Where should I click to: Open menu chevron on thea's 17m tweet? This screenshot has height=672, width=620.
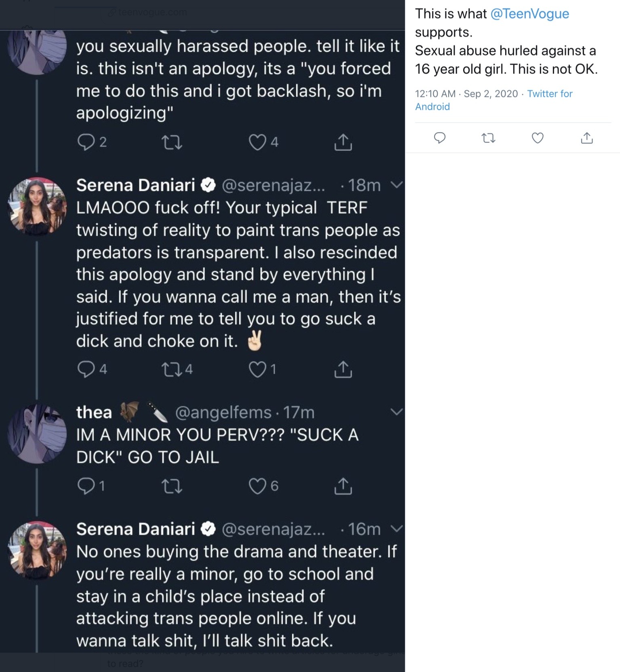396,412
